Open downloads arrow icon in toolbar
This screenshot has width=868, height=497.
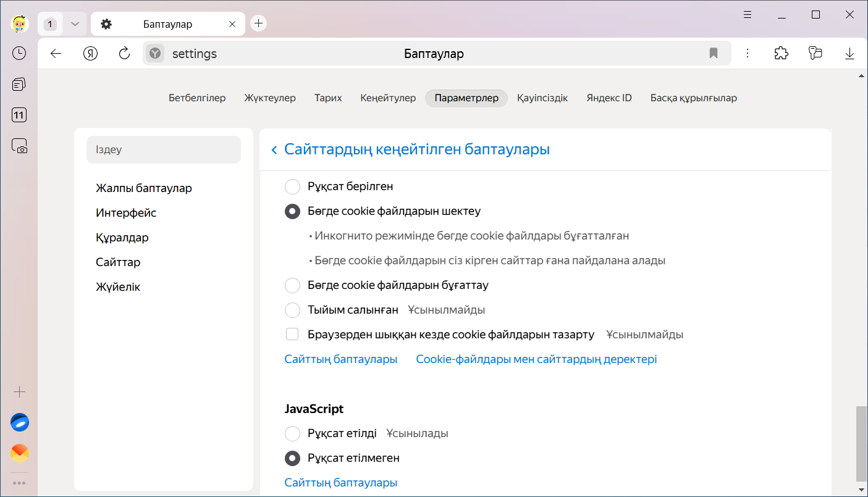click(849, 54)
